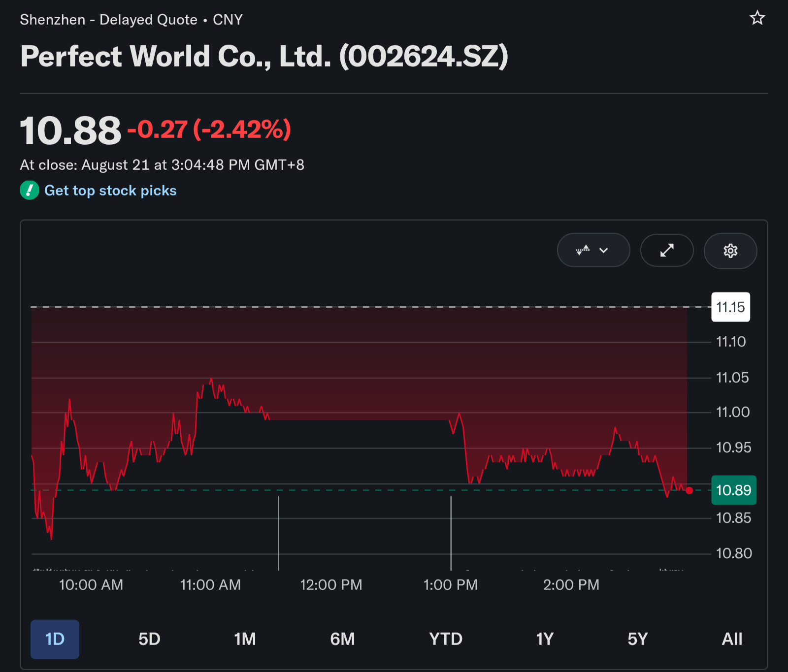Open chart settings gear icon
This screenshot has width=788, height=672.
point(730,251)
